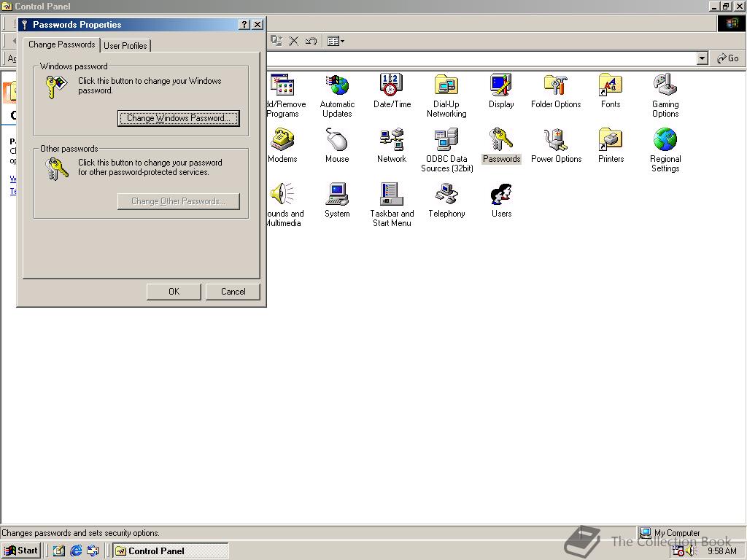Click OK in Passwords Properties
This screenshot has width=747, height=560.
[174, 292]
